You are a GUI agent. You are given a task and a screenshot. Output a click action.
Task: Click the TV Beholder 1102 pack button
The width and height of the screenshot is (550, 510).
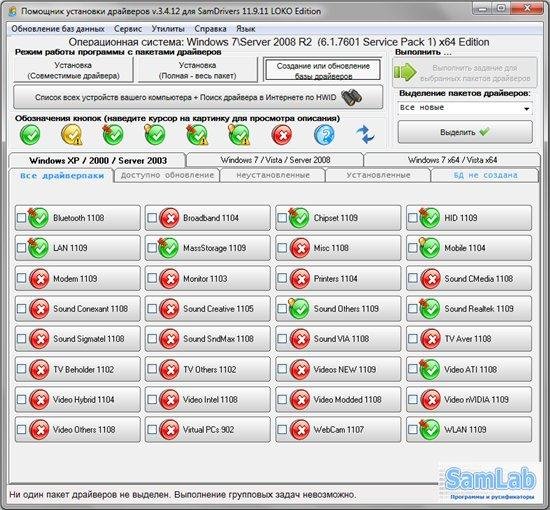(78, 369)
